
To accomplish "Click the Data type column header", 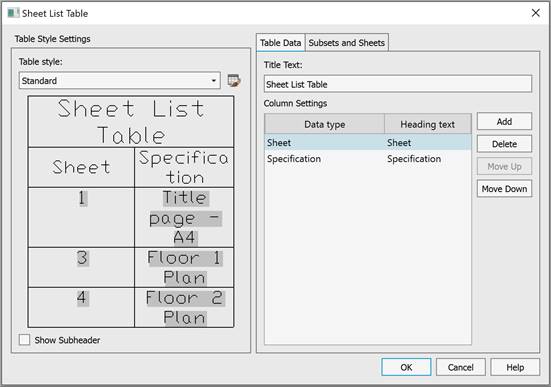I will (x=324, y=124).
